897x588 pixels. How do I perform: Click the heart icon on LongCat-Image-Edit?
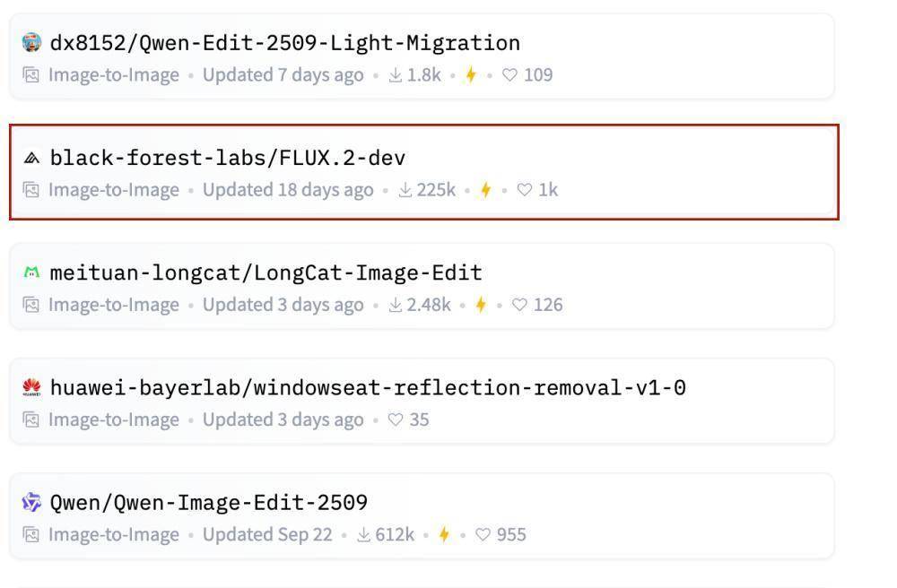click(x=519, y=305)
